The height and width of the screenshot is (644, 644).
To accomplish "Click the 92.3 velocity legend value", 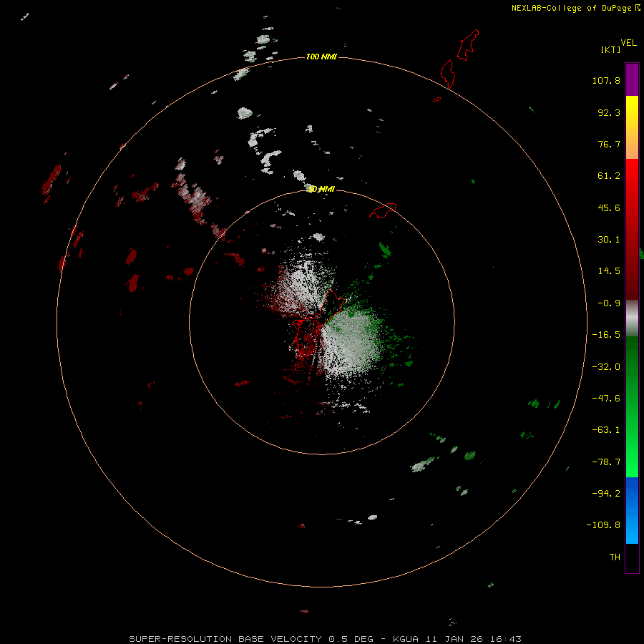I will 609,112.
